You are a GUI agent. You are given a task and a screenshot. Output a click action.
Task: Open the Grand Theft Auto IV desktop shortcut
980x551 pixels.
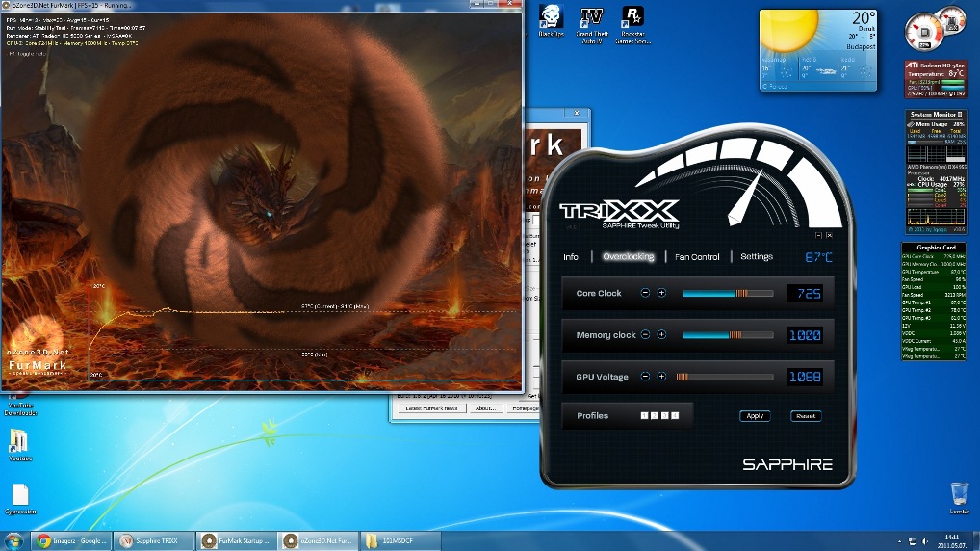click(591, 25)
